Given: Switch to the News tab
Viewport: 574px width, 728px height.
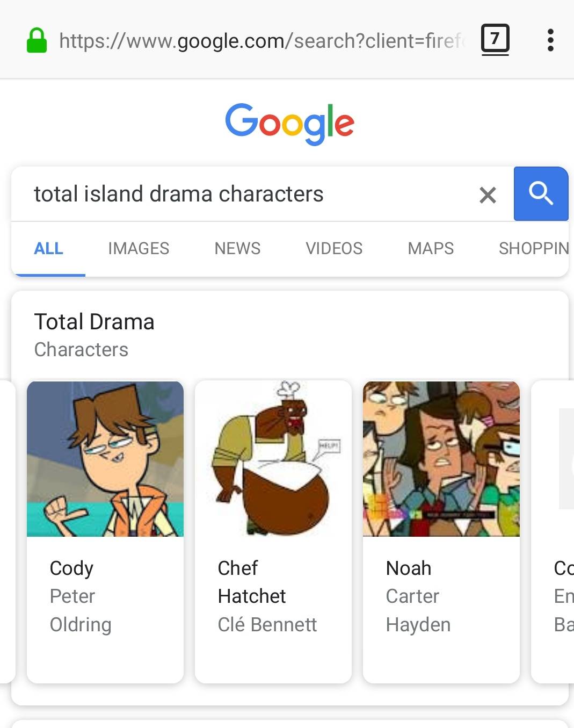Looking at the screenshot, I should (x=237, y=248).
